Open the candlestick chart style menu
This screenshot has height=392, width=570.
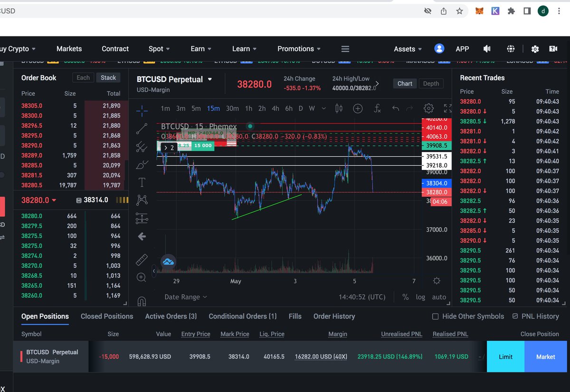point(339,109)
